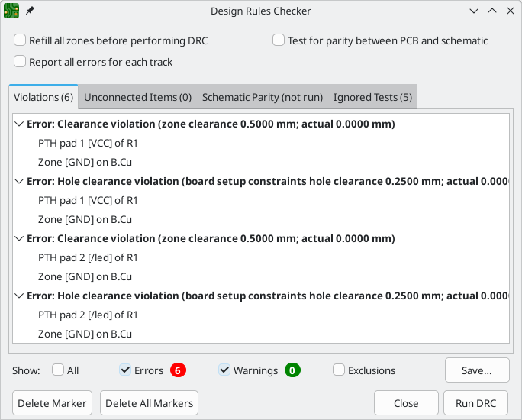Click the title bar down-arrow minimize icon
Viewport: 522px width, 420px height.
pos(474,11)
